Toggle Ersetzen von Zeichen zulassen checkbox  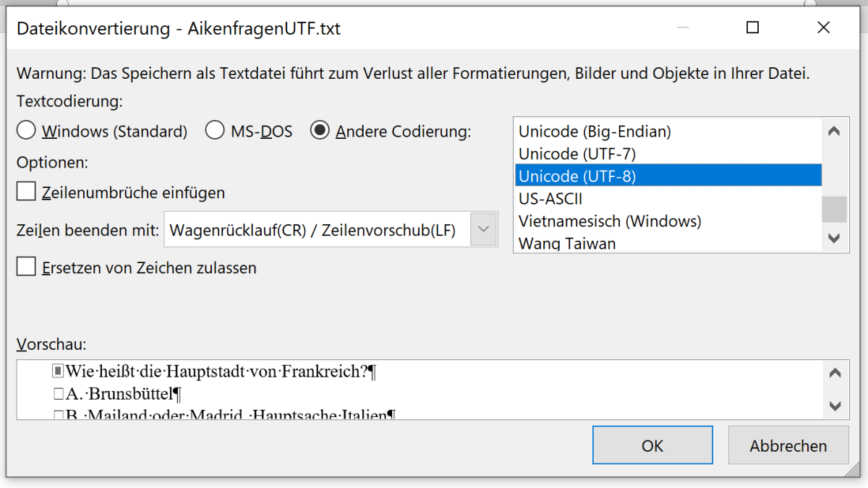[27, 267]
